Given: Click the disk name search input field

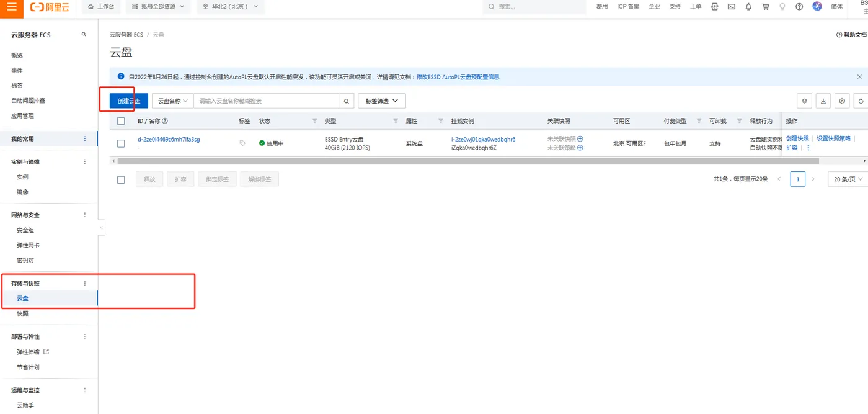Looking at the screenshot, I should click(266, 101).
